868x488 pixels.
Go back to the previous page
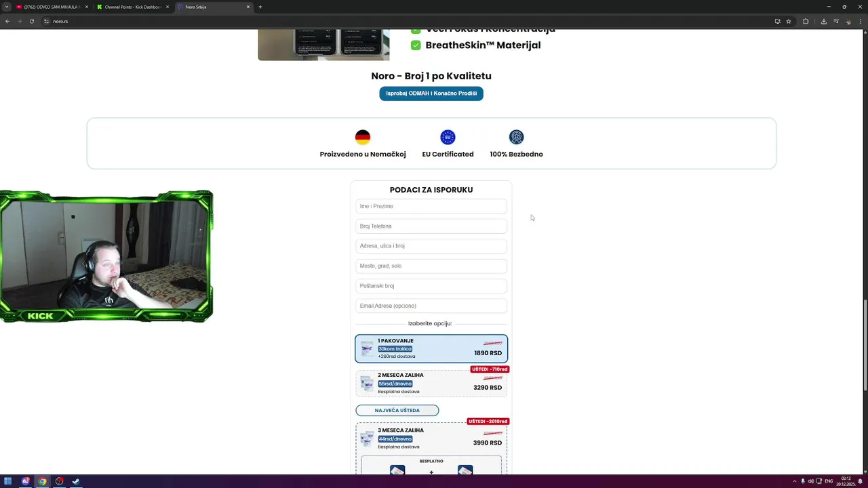tap(7, 21)
